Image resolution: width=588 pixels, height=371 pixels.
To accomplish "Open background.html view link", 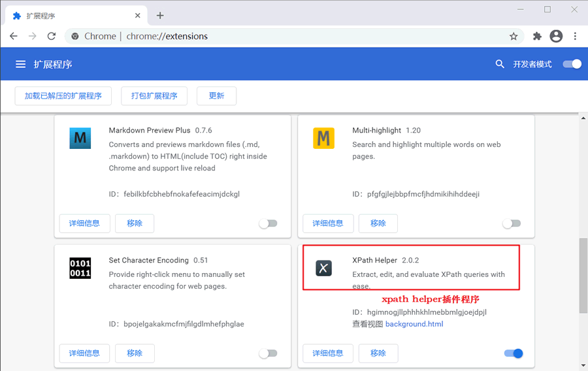I will [x=414, y=324].
